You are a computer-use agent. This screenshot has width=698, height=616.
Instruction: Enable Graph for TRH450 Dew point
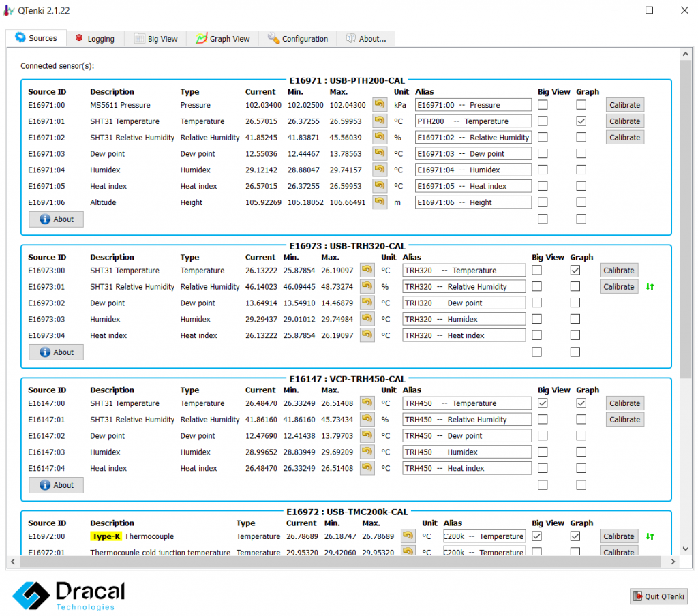tap(581, 435)
